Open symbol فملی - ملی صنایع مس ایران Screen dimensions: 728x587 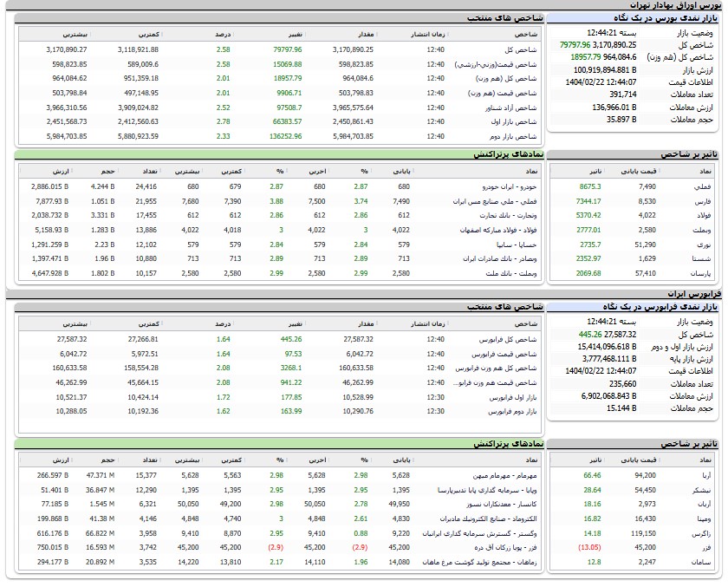click(x=495, y=201)
